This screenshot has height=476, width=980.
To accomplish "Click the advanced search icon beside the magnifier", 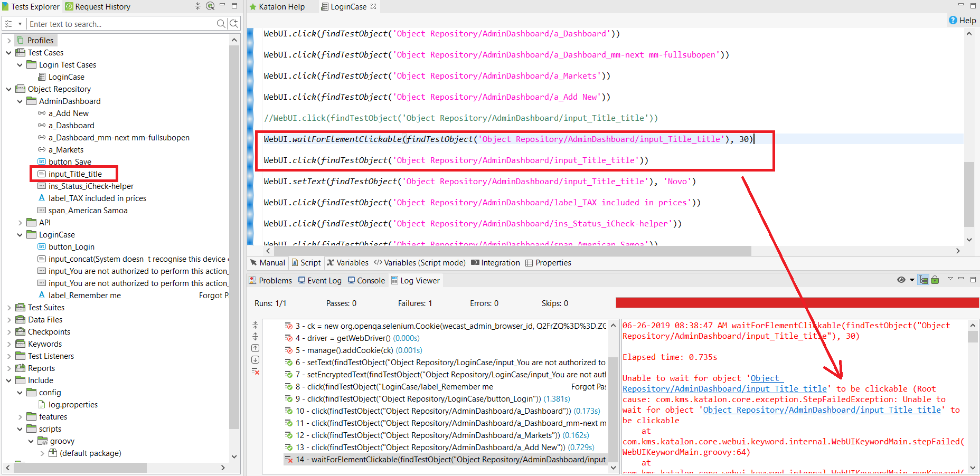I will [x=233, y=24].
